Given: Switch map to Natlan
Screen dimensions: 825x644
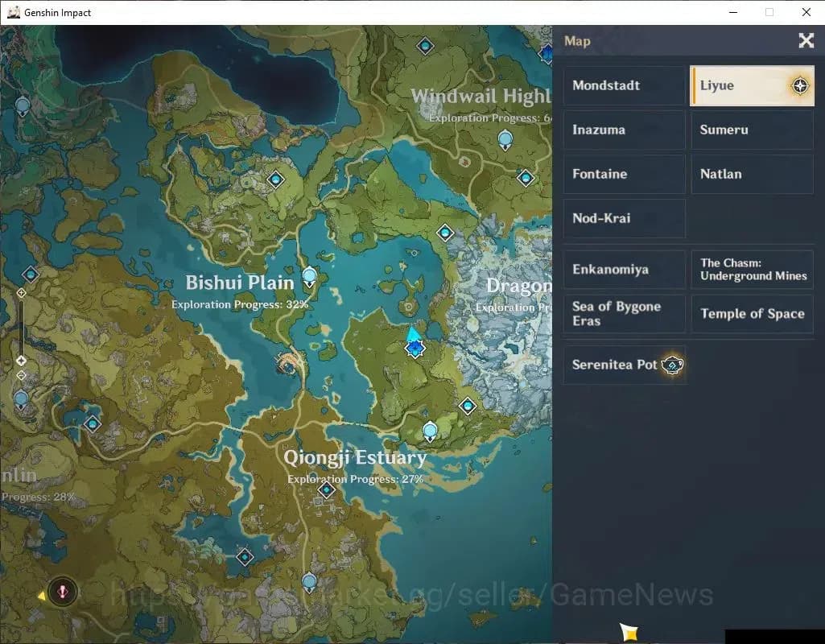Looking at the screenshot, I should pyautogui.click(x=752, y=174).
